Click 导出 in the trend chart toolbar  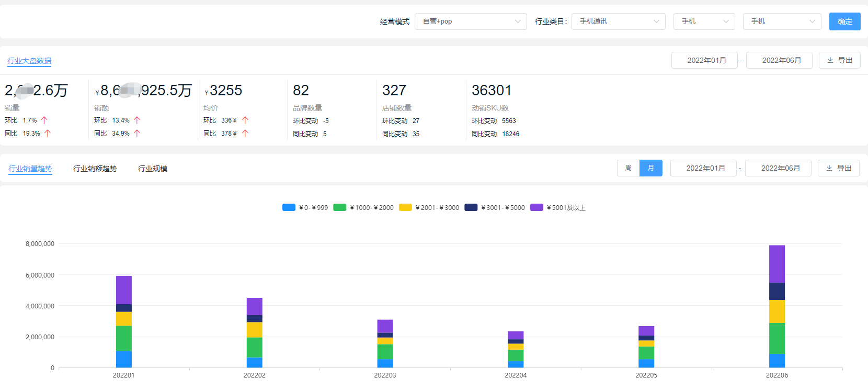point(839,168)
